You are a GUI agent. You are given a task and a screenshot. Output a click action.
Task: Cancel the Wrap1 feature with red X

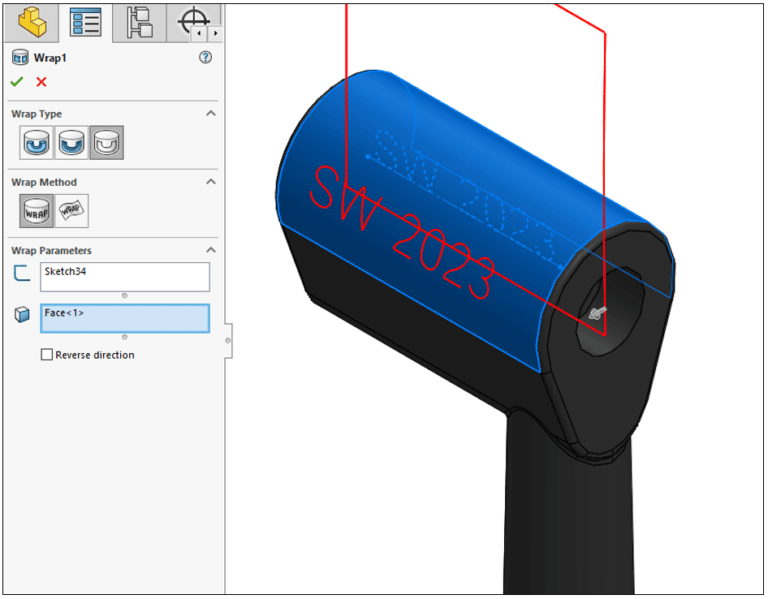[x=41, y=82]
